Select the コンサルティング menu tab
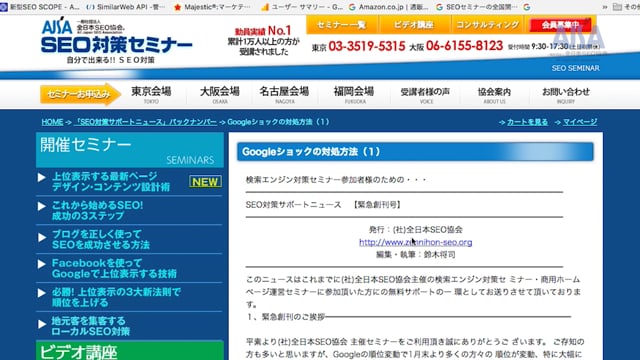The image size is (640, 360). tap(488, 25)
